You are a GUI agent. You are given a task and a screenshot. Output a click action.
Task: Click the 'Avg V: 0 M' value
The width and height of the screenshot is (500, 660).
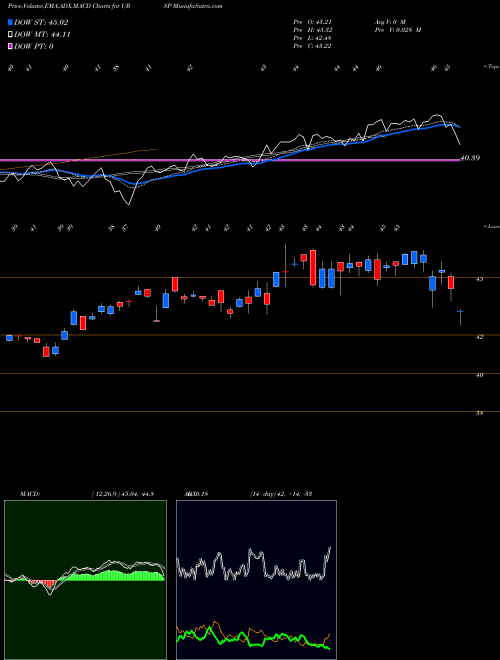(389, 22)
